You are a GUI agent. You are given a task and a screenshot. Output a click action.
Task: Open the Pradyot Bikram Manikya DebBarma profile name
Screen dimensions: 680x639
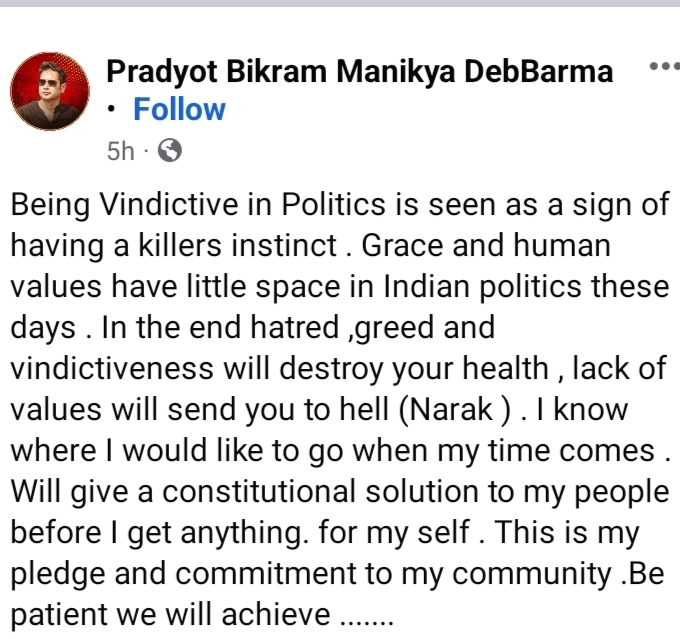pyautogui.click(x=360, y=71)
